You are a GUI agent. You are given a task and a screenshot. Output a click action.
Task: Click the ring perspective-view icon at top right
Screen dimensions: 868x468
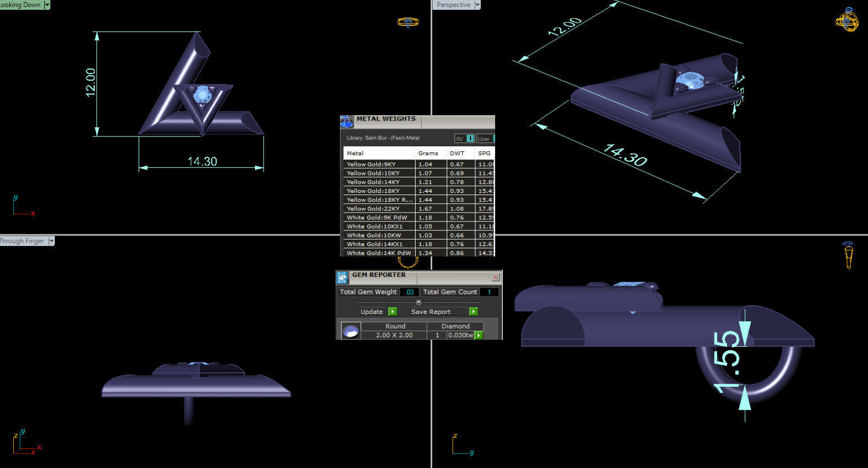(x=847, y=20)
